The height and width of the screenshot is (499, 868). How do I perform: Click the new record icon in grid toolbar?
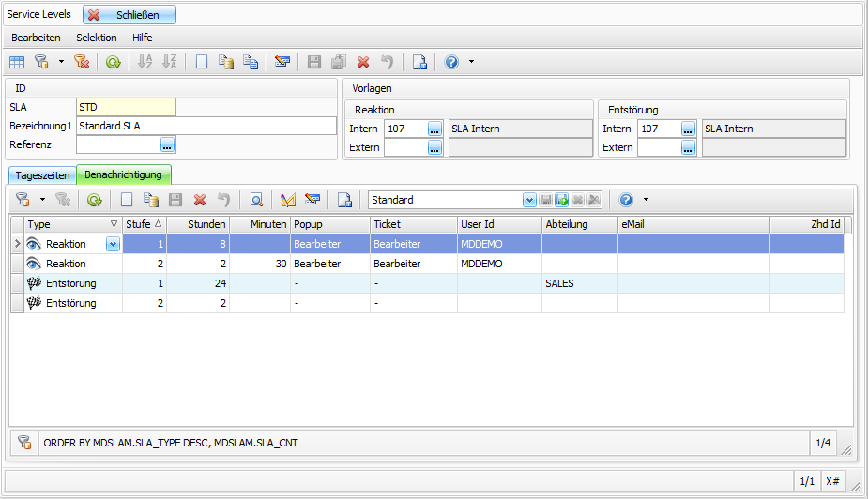click(x=126, y=200)
